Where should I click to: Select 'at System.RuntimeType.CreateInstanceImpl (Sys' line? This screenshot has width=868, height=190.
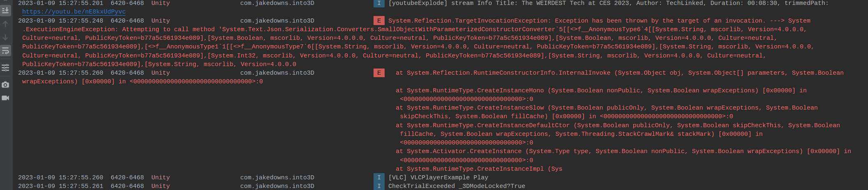click(479, 169)
